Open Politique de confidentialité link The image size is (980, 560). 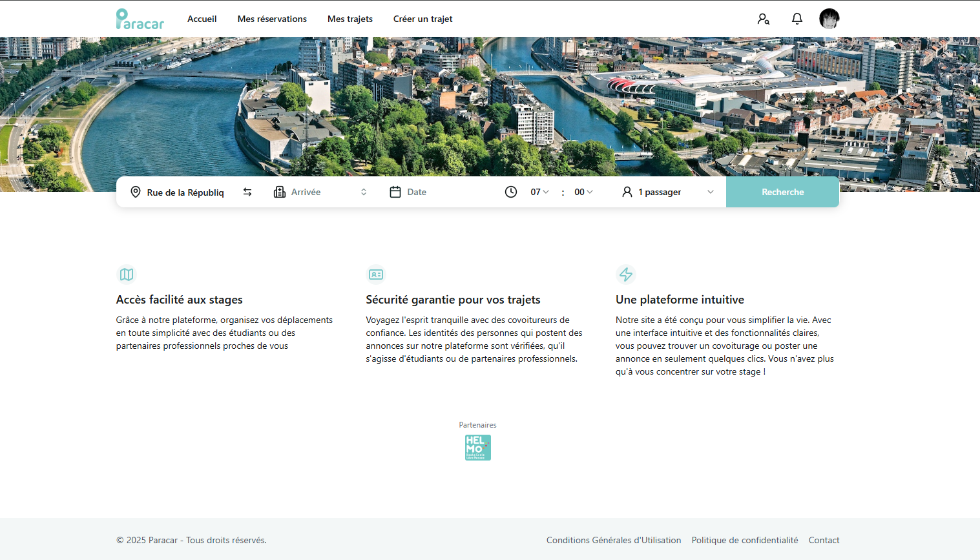pos(745,540)
